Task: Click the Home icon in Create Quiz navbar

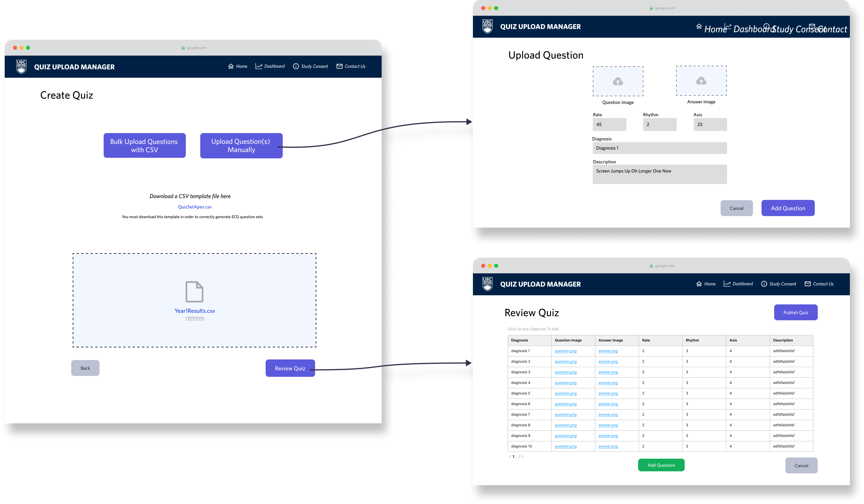Action: click(x=231, y=66)
